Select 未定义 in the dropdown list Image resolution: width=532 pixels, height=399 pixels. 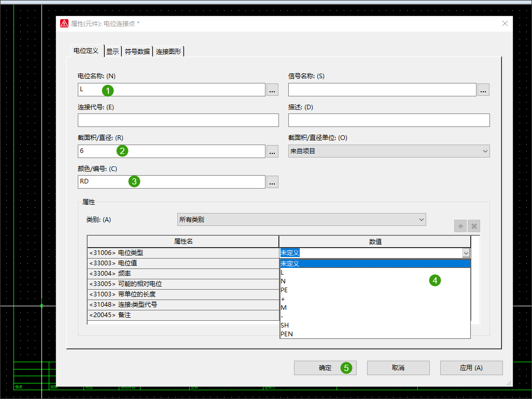pos(375,263)
